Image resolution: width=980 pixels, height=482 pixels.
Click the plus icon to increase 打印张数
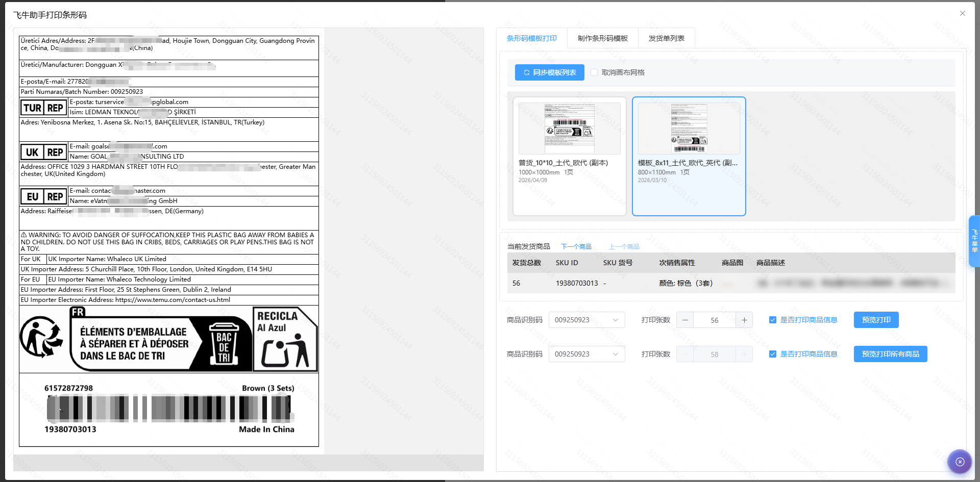pos(744,320)
